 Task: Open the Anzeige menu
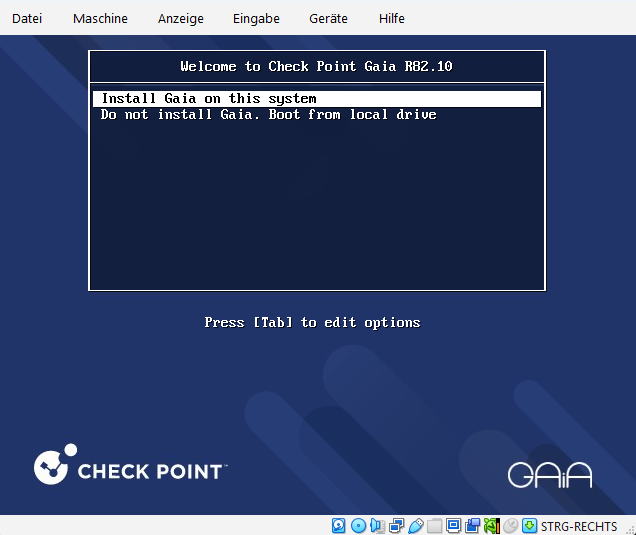click(180, 19)
